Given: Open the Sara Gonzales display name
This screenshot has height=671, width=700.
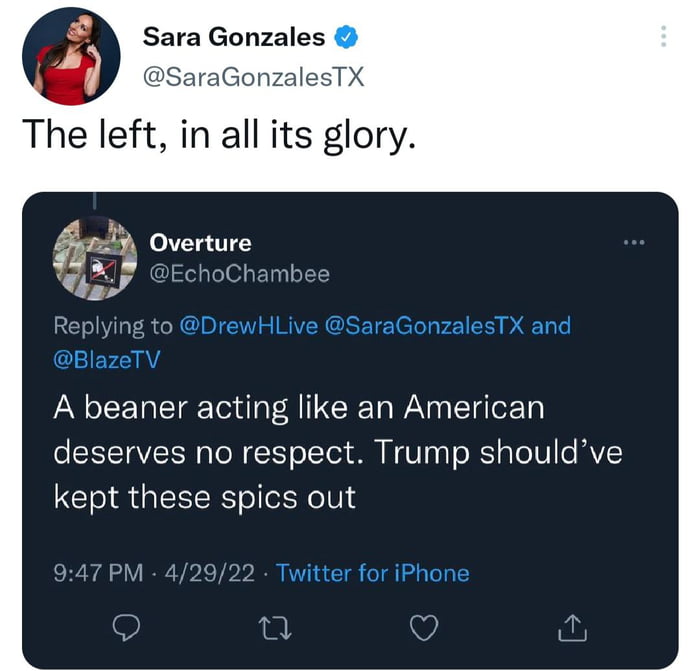Looking at the screenshot, I should 234,38.
